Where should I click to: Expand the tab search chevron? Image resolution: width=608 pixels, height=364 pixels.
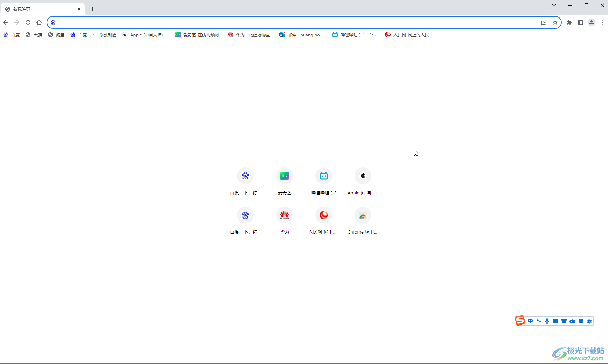(554, 5)
